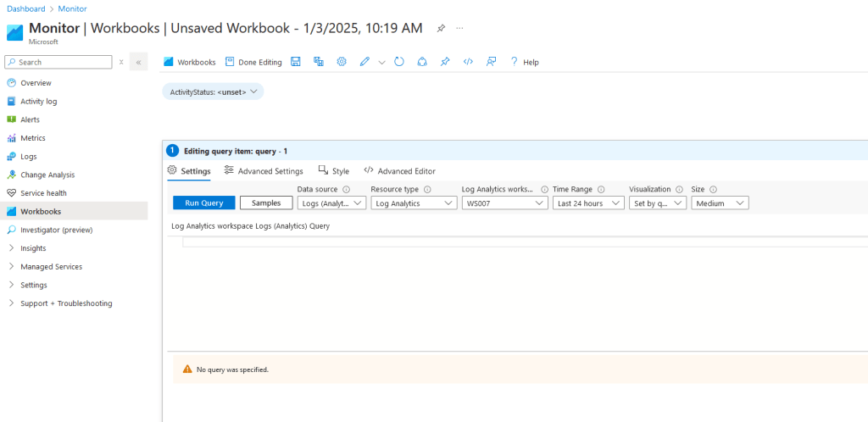868x422 pixels.
Task: Collapse the sidebar with double-chevron icon
Action: coord(138,62)
